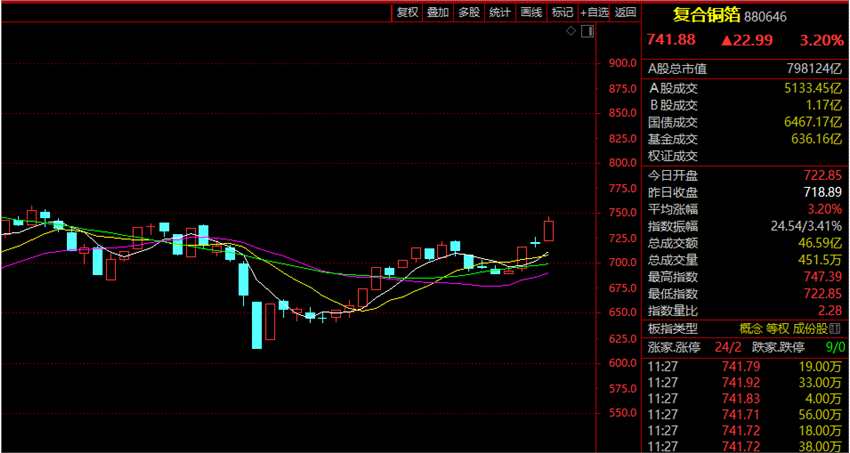850x453 pixels.
Task: Select the tick row priced 741.92
Action: click(x=745, y=383)
